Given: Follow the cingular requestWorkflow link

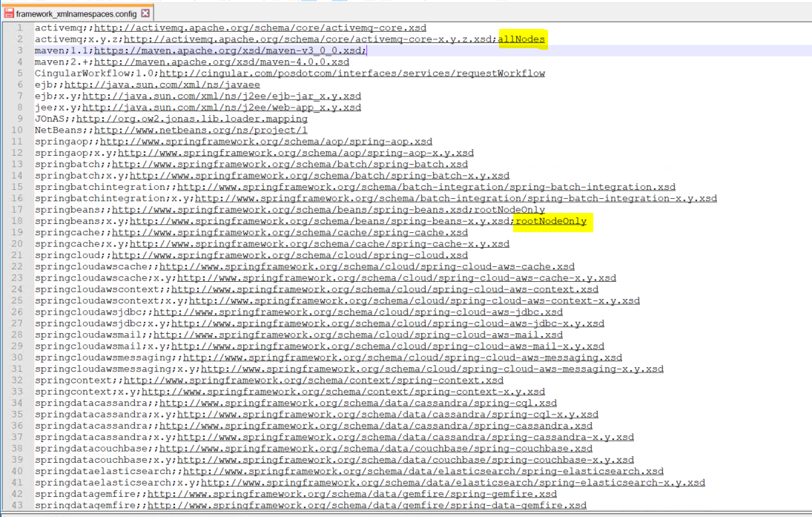Looking at the screenshot, I should (x=351, y=73).
